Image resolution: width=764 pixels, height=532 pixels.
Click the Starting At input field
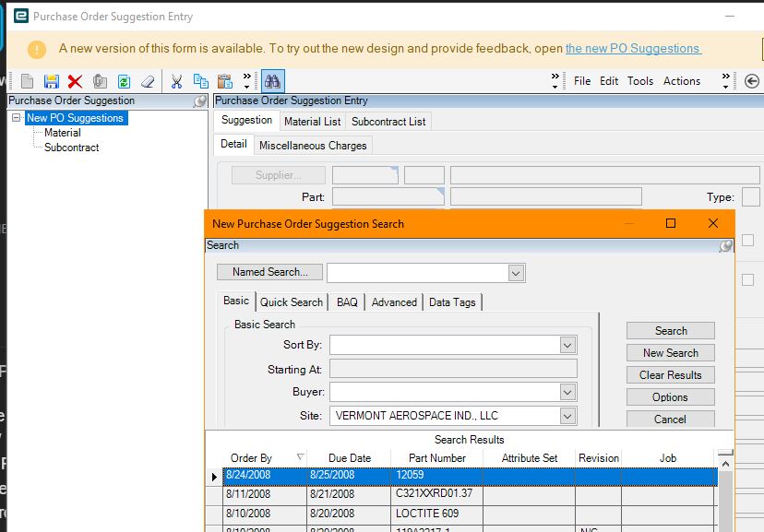coord(453,369)
